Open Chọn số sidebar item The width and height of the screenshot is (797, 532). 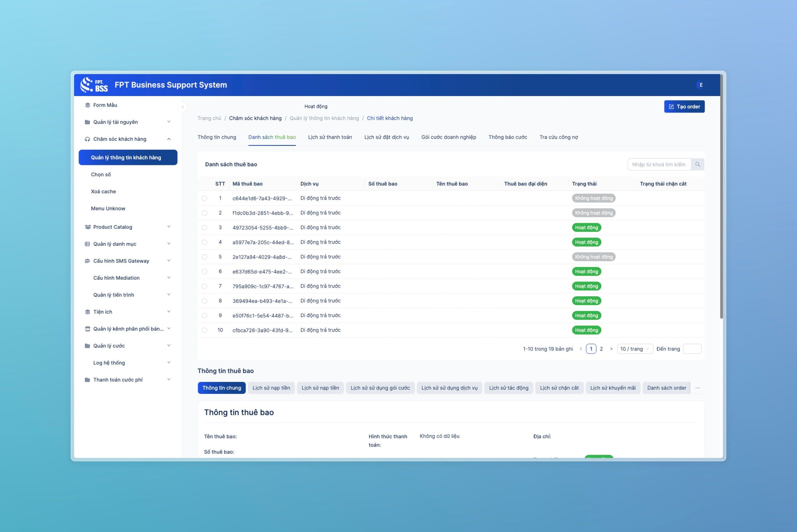click(x=101, y=175)
